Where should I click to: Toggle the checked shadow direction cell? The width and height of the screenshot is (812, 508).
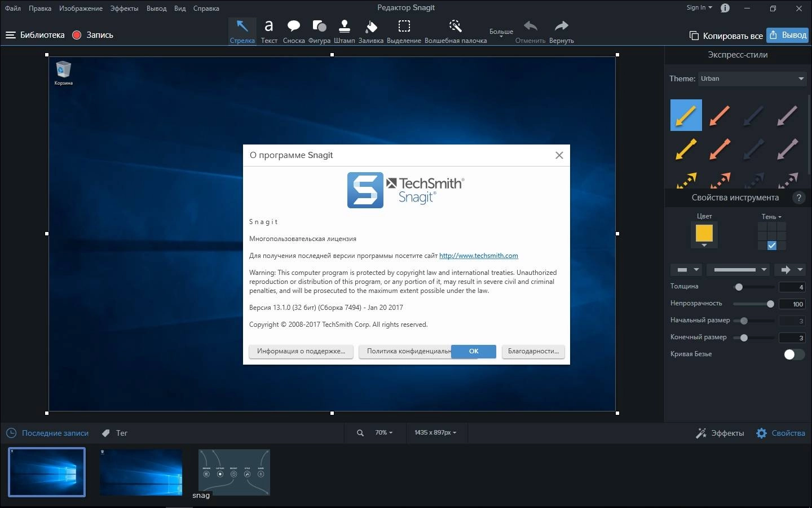(x=772, y=246)
